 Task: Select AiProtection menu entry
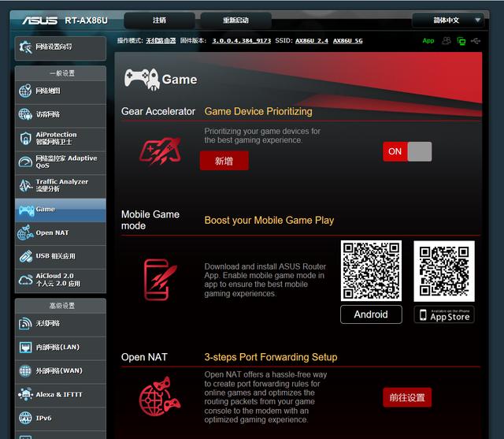[61, 139]
